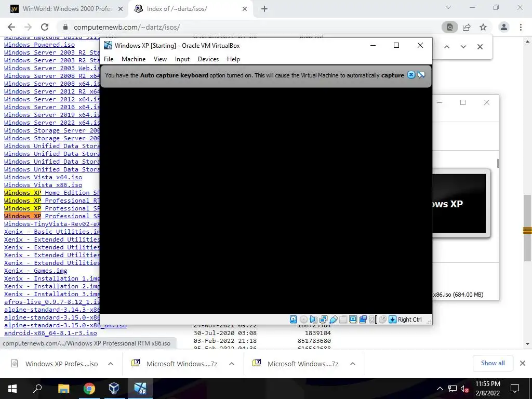The image size is (532, 399).
Task: Click the don't-show-again icon on the notification
Action: [421, 75]
